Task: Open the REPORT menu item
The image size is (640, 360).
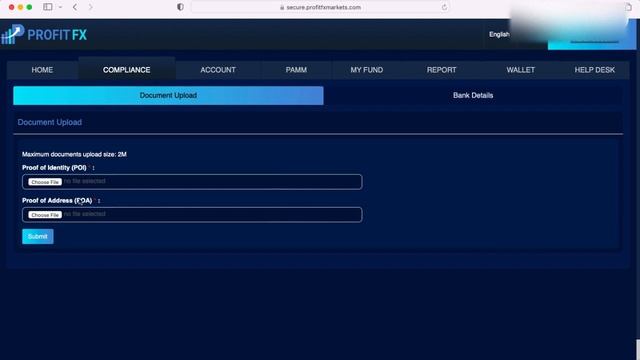Action: click(442, 70)
